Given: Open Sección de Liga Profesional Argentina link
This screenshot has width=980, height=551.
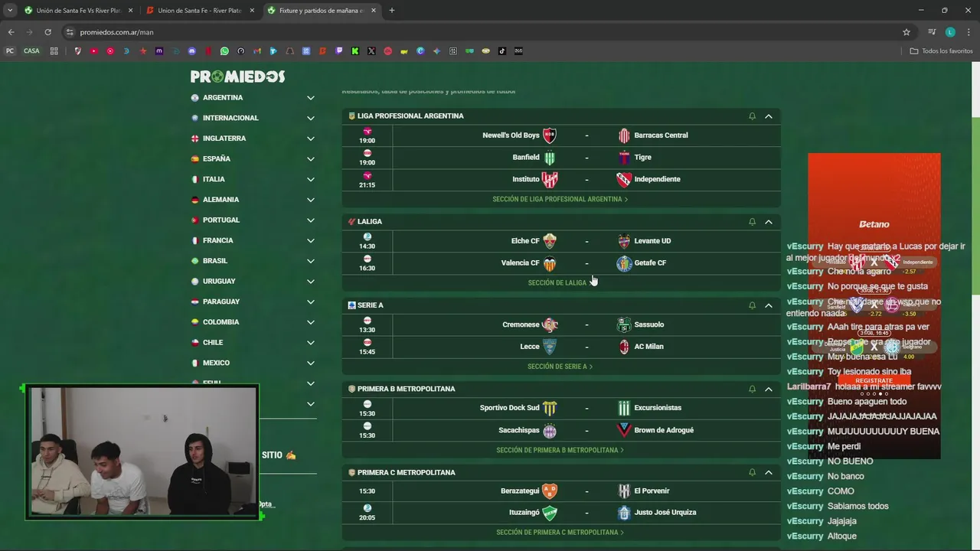Looking at the screenshot, I should pos(560,199).
